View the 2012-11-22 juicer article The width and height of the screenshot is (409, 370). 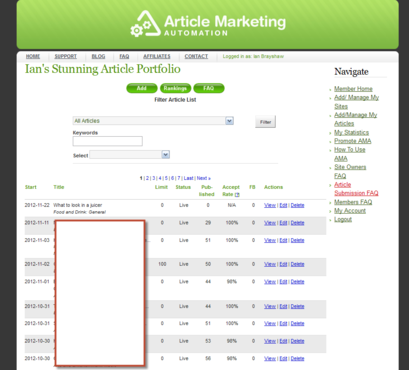click(270, 205)
